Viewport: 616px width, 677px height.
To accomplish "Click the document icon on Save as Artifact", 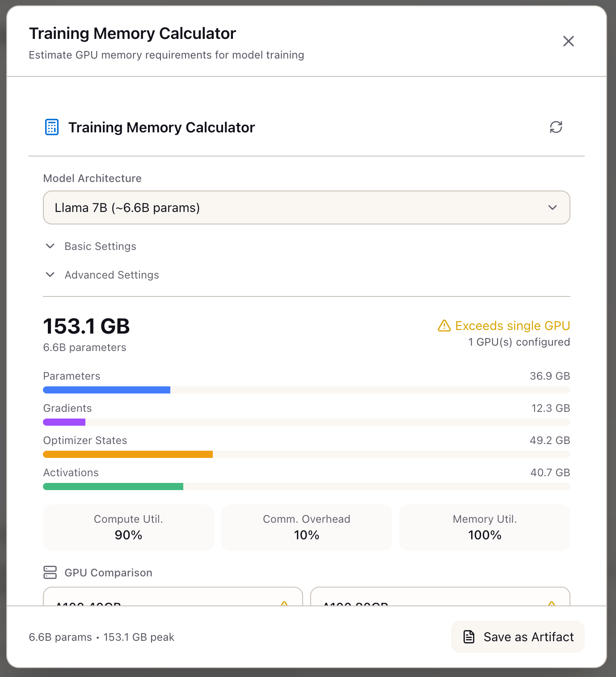I will [469, 637].
